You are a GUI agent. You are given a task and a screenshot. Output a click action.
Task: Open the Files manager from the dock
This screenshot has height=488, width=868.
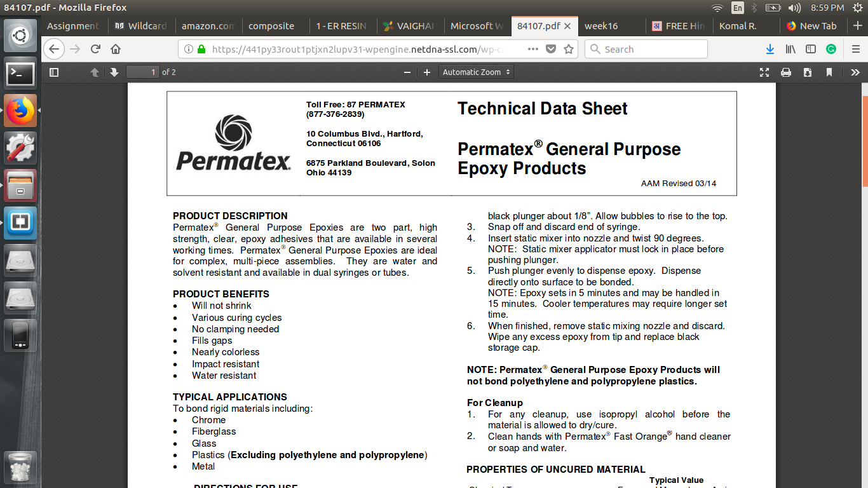click(x=21, y=186)
